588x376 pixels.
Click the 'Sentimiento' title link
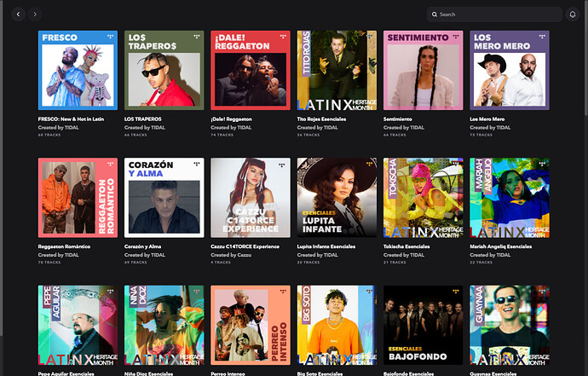397,119
